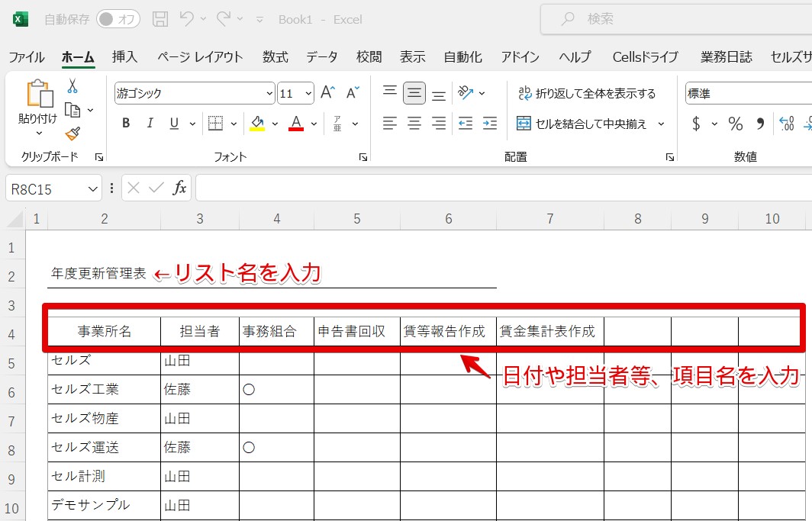Click Merge and Center cells button

(582, 124)
